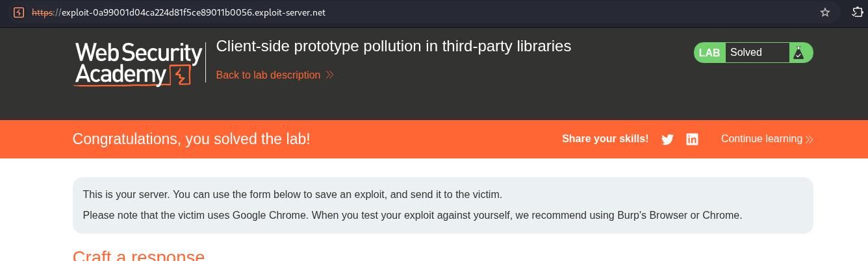This screenshot has height=261, width=868.
Task: Click the Craft a response heading
Action: pos(138,256)
